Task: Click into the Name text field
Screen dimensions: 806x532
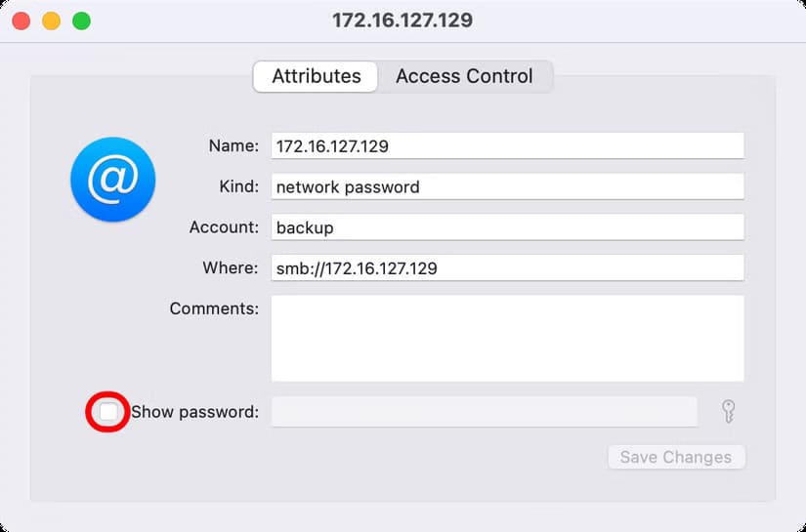Action: click(x=507, y=145)
